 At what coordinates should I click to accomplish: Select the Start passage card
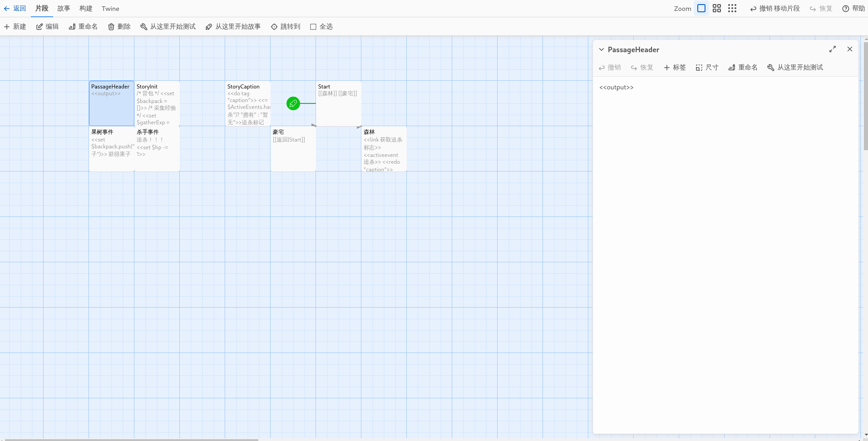click(x=339, y=103)
